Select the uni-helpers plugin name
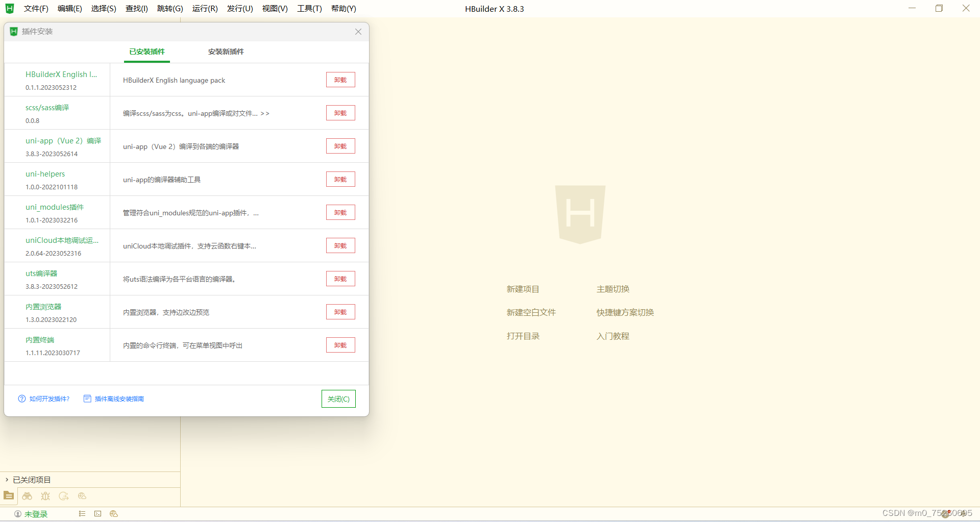The height and width of the screenshot is (522, 980). 45,174
